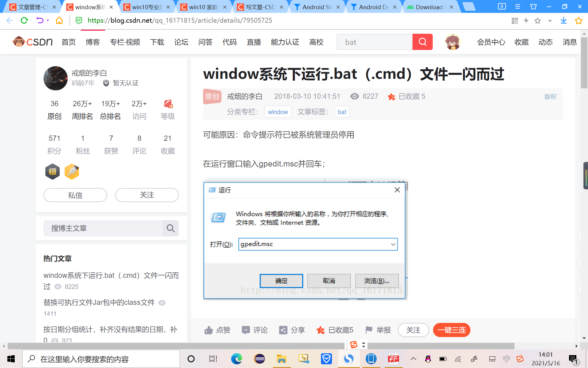This screenshot has width=588, height=368.
Task: Click the share 分享 icon
Action: click(x=283, y=329)
